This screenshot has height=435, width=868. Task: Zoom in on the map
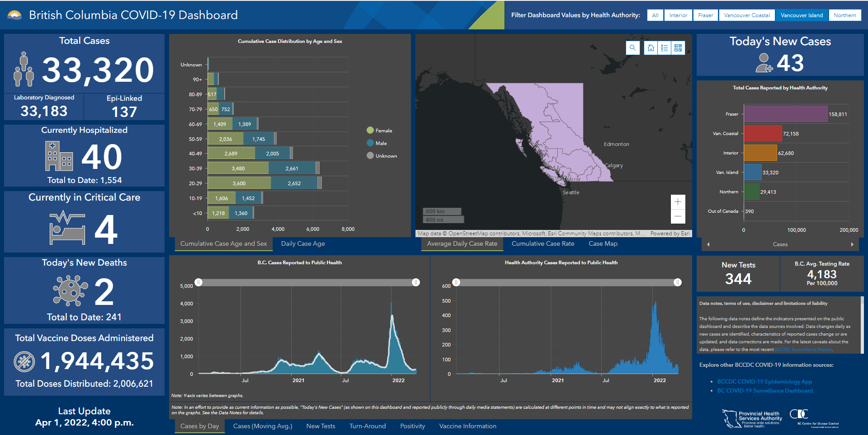tap(678, 202)
